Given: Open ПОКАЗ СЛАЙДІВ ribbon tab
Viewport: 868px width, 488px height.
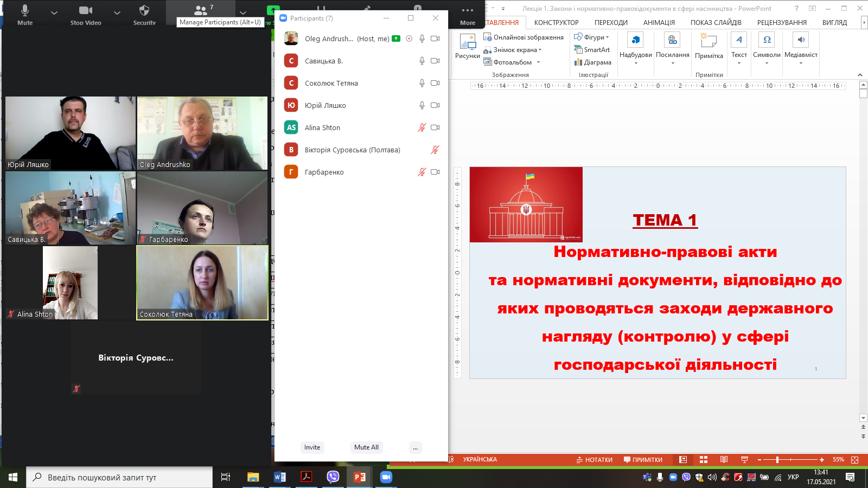Looking at the screenshot, I should (x=716, y=23).
